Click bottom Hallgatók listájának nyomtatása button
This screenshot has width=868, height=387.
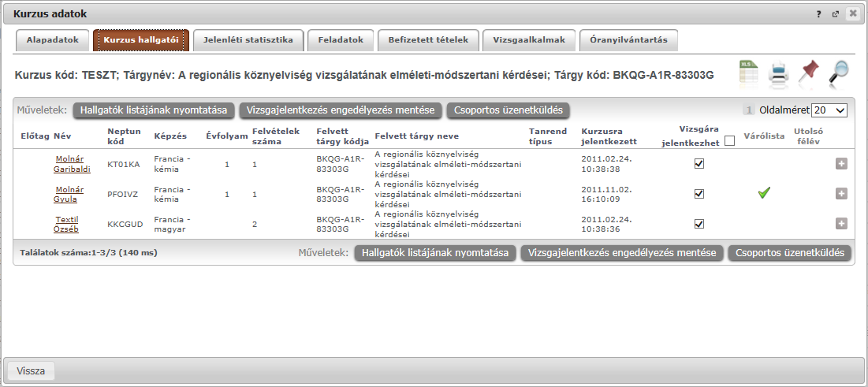click(x=435, y=253)
